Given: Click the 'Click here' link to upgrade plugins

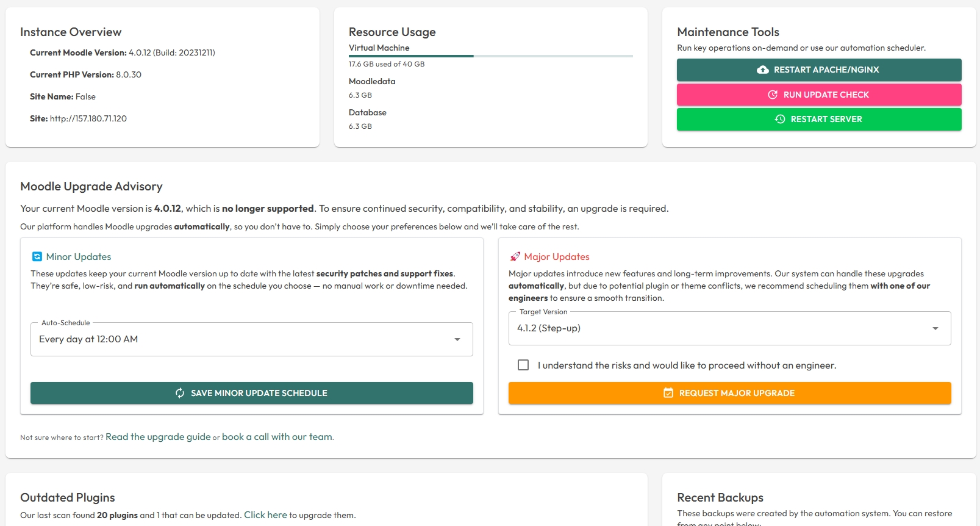Looking at the screenshot, I should click(265, 515).
